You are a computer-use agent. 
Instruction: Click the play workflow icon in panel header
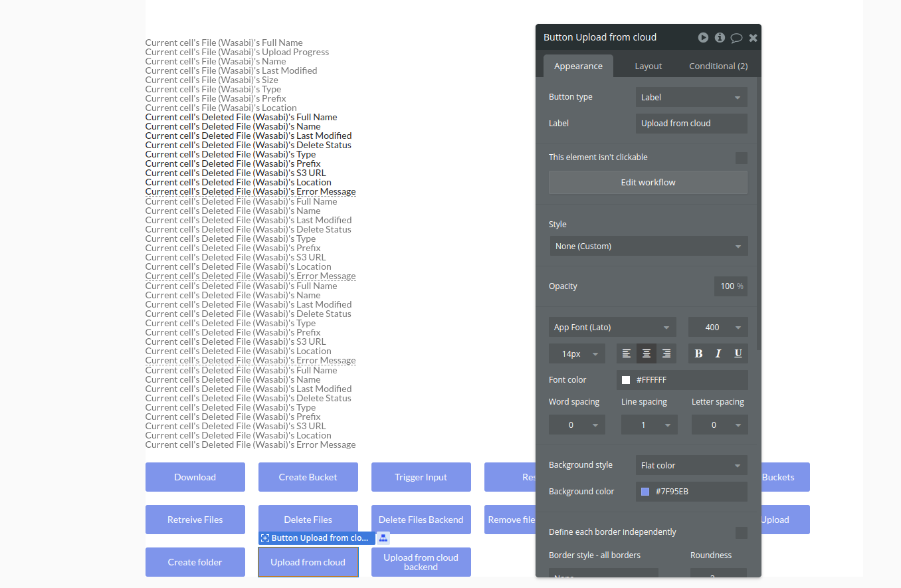(x=703, y=38)
